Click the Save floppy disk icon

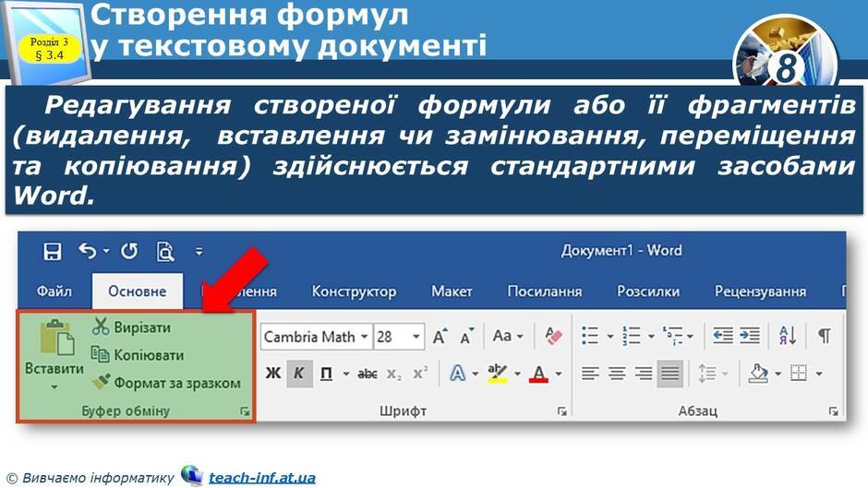53,252
